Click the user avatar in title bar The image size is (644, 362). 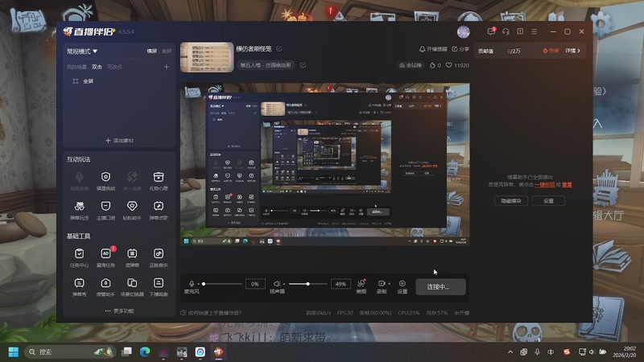464,31
